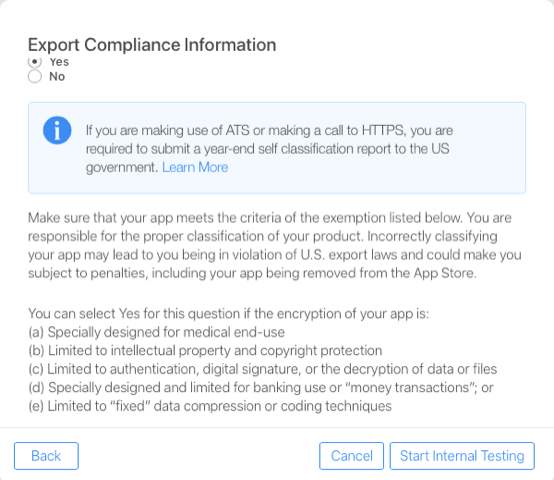Click the 'US government' text in notice
This screenshot has width=554, height=480.
(x=267, y=158)
